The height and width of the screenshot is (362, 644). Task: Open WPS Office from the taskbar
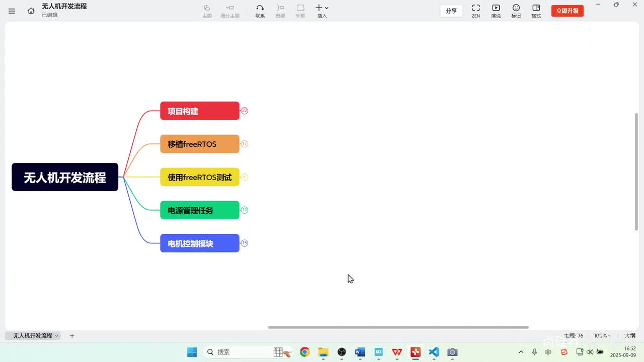[x=397, y=352]
